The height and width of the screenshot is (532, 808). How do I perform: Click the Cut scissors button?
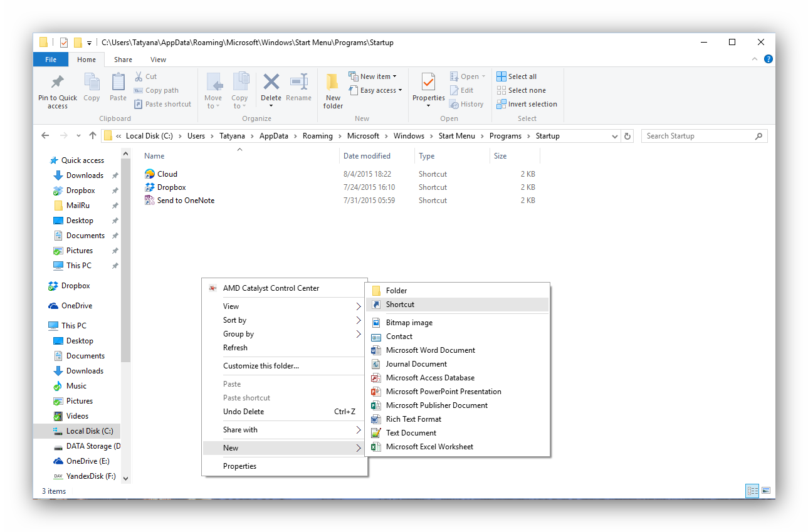click(x=145, y=76)
